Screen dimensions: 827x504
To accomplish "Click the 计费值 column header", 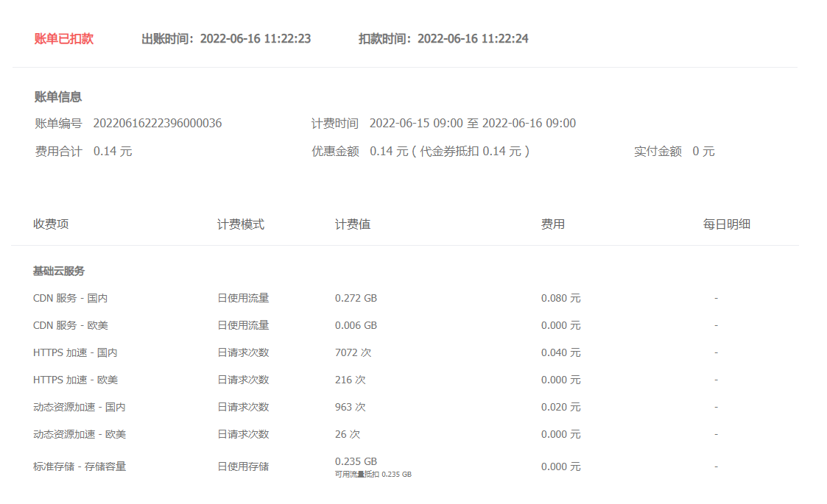I will [352, 224].
